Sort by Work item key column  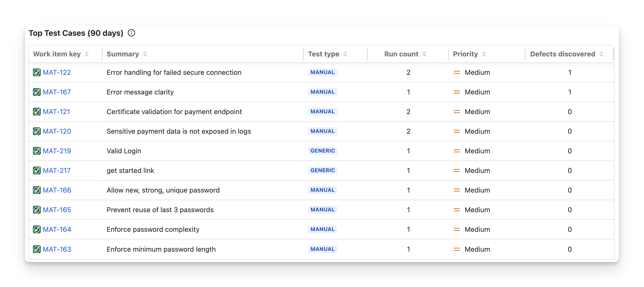coord(86,54)
